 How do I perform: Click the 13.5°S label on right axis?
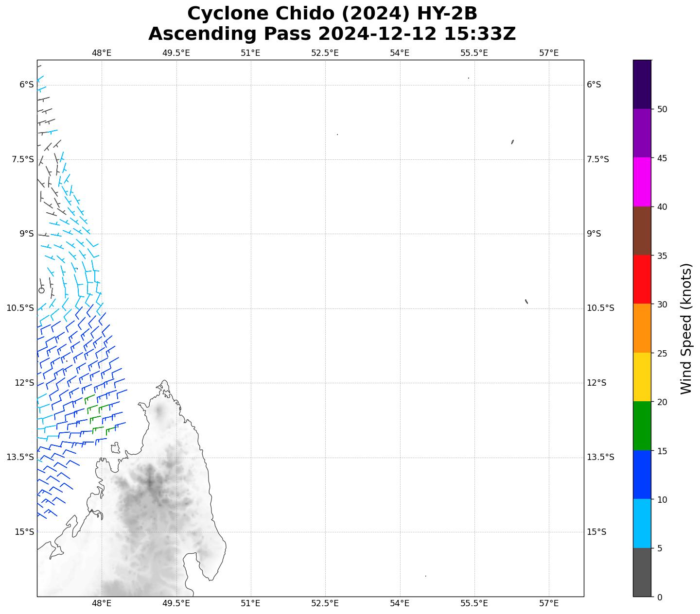[x=600, y=457]
